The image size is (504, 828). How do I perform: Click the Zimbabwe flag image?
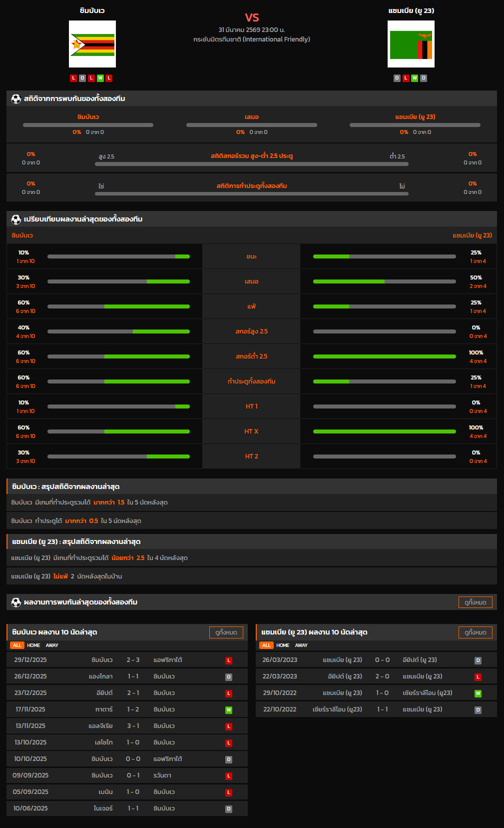tap(92, 44)
